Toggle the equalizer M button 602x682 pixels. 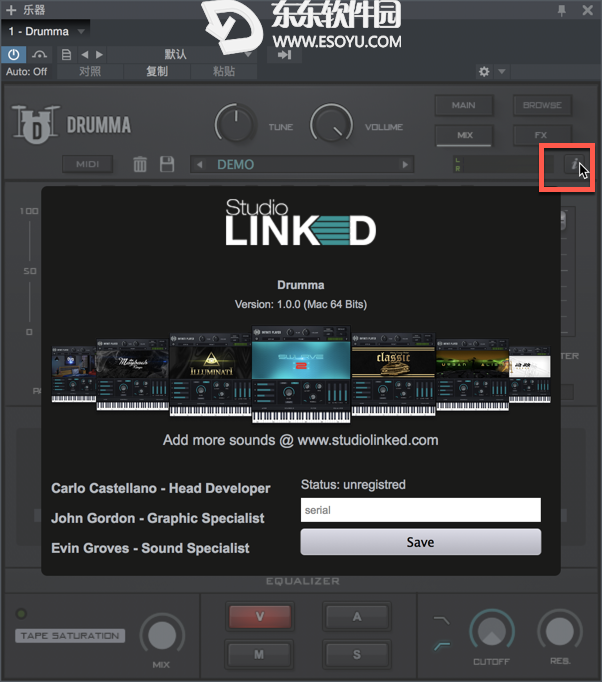[x=259, y=654]
